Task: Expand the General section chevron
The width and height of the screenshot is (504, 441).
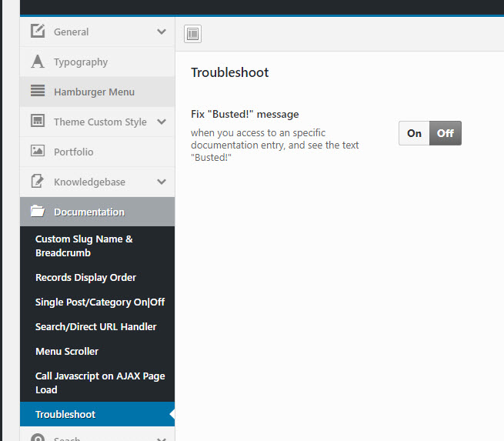Action: click(x=161, y=32)
